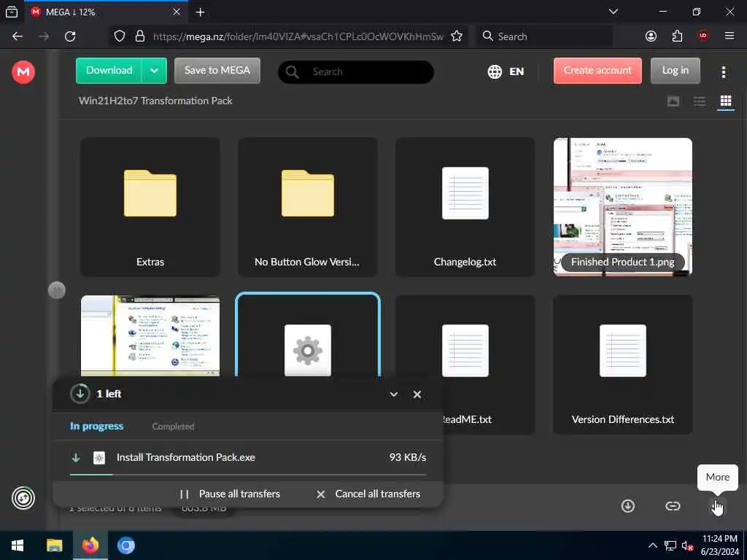747x560 pixels.
Task: Select the Changelog.txt file
Action: pos(465,207)
